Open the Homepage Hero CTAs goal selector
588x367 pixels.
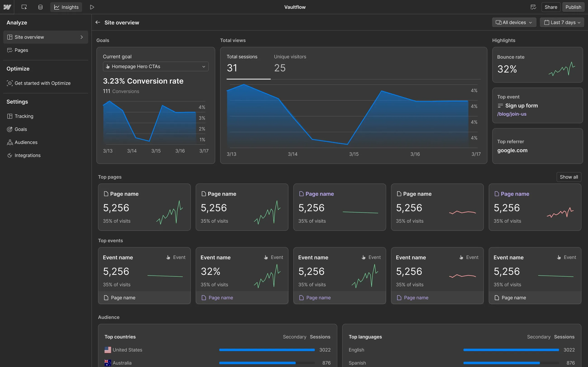156,66
